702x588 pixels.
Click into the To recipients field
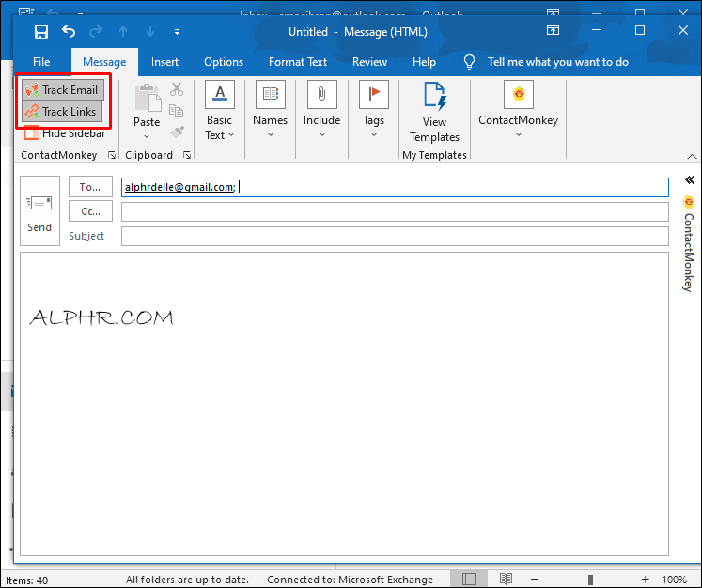pyautogui.click(x=395, y=187)
